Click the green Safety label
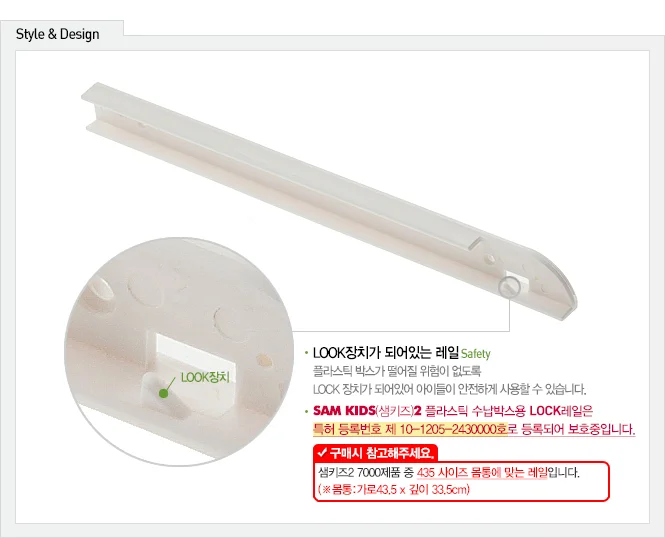Viewport: 665px width, 538px height. [x=475, y=354]
